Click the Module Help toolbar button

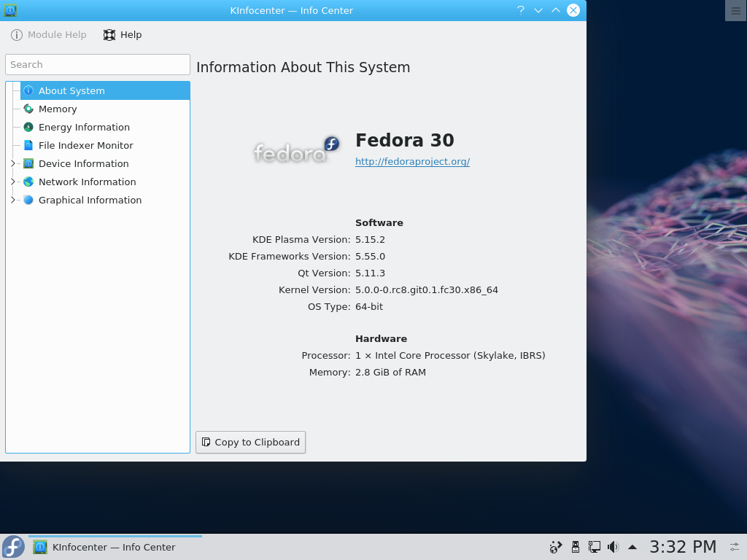pos(49,35)
